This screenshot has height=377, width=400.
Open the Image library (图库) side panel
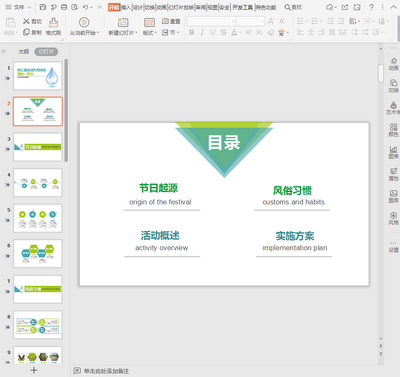393,196
